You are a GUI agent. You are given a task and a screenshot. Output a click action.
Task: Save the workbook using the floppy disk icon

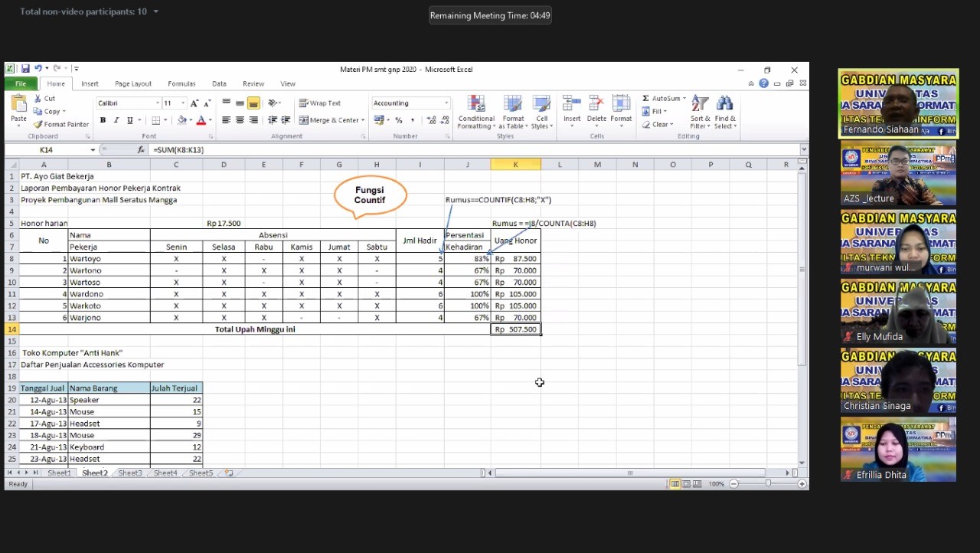pyautogui.click(x=25, y=69)
